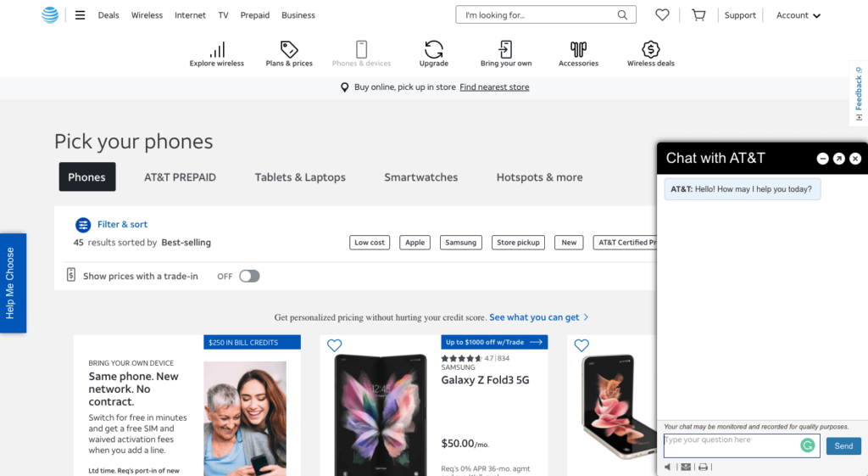Open the hamburger main menu

pos(81,15)
